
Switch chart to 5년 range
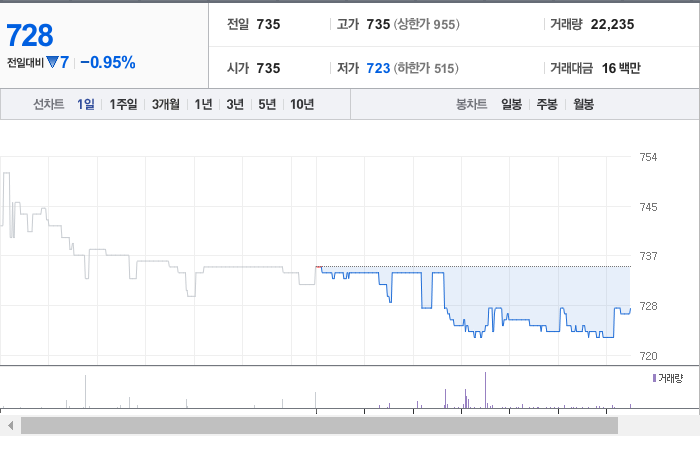(x=267, y=104)
